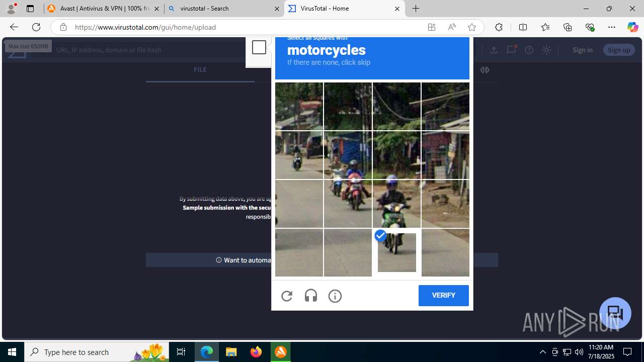Launch Firefox from taskbar
Screen dimensions: 644x362
click(256, 352)
